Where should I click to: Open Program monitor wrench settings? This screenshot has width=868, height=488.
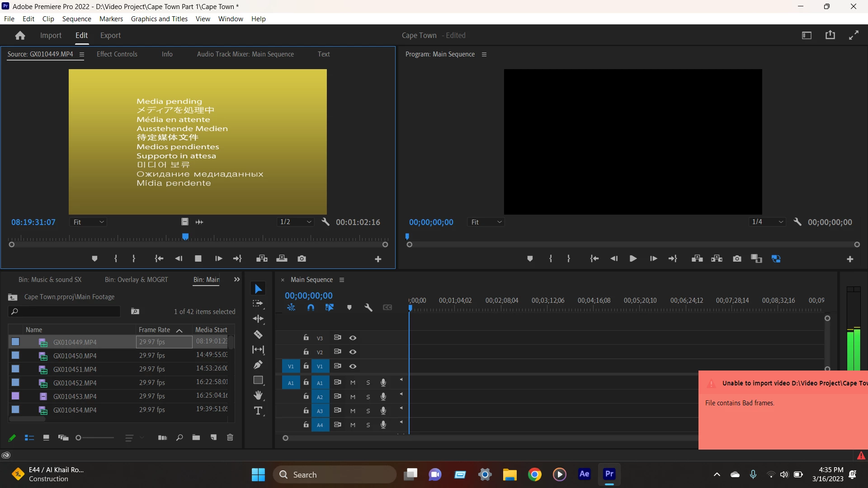tap(797, 222)
